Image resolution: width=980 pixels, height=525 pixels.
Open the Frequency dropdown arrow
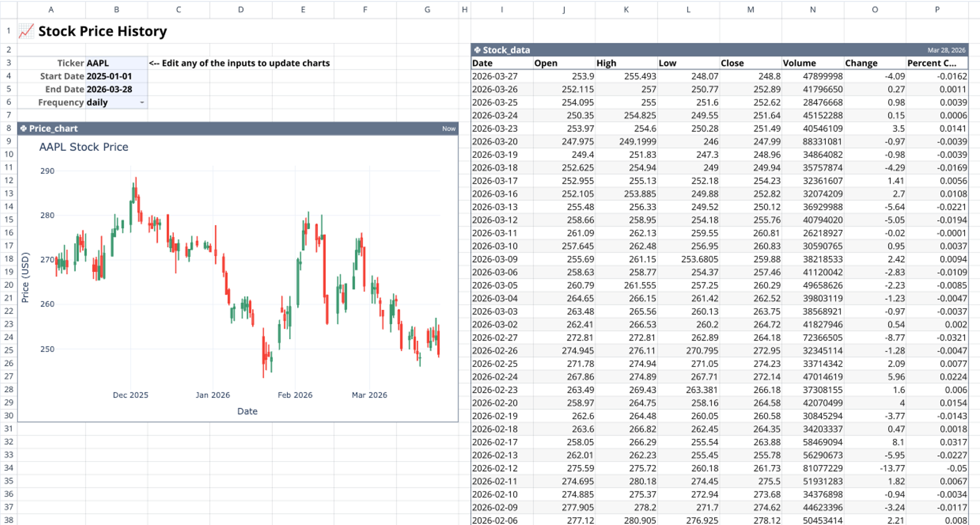point(142,102)
